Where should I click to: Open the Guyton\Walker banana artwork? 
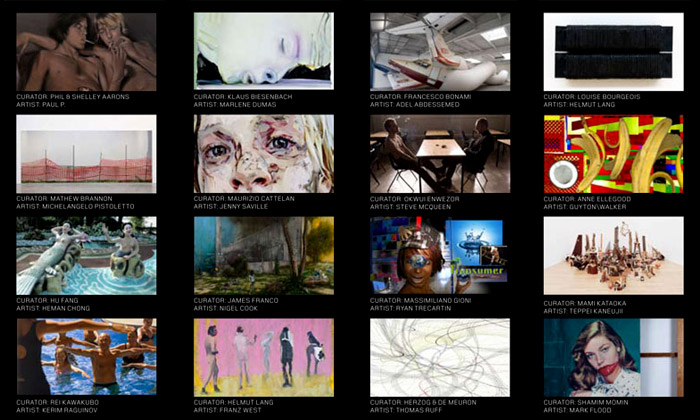coord(613,154)
